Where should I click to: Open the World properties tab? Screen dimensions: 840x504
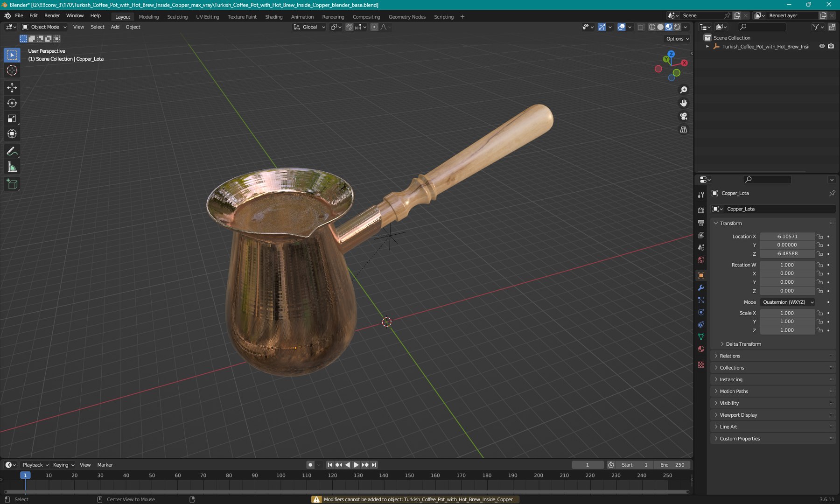(701, 260)
